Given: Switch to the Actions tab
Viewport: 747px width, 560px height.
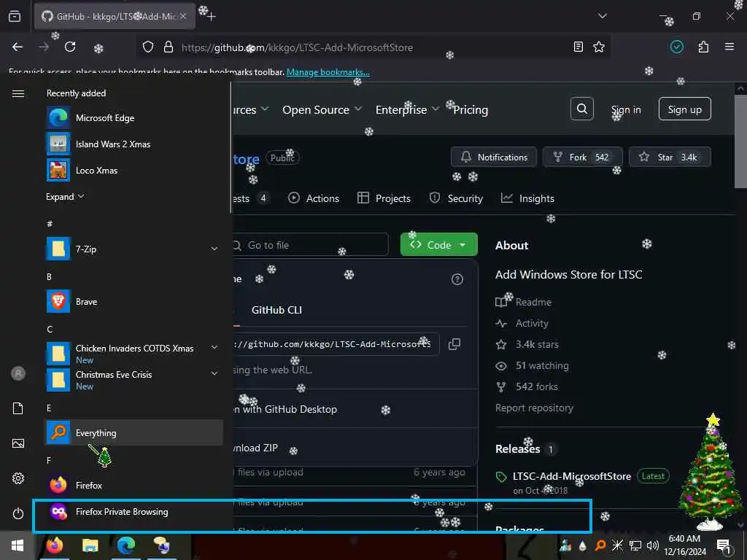Looking at the screenshot, I should [314, 198].
